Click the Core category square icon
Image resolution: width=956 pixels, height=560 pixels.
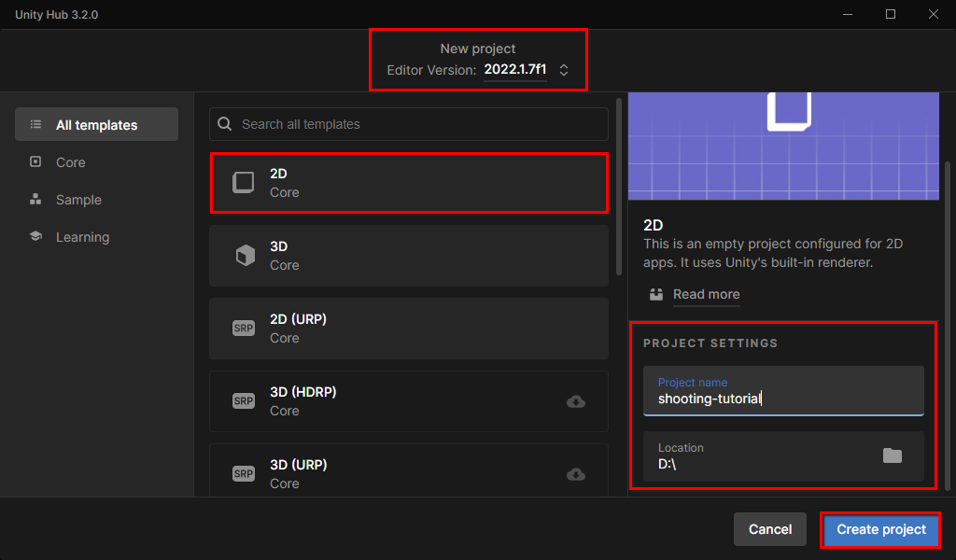pos(36,161)
